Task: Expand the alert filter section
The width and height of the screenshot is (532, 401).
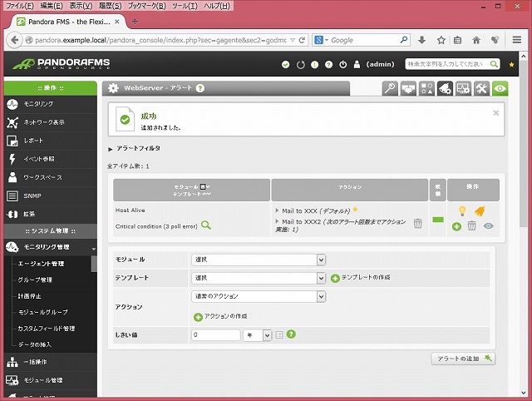Action: coord(134,148)
